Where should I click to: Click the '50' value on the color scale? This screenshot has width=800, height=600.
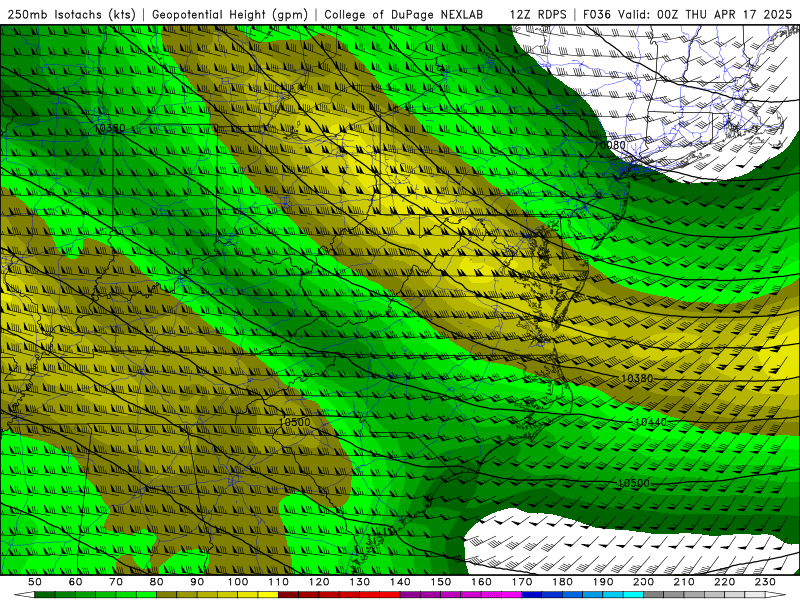coord(35,582)
